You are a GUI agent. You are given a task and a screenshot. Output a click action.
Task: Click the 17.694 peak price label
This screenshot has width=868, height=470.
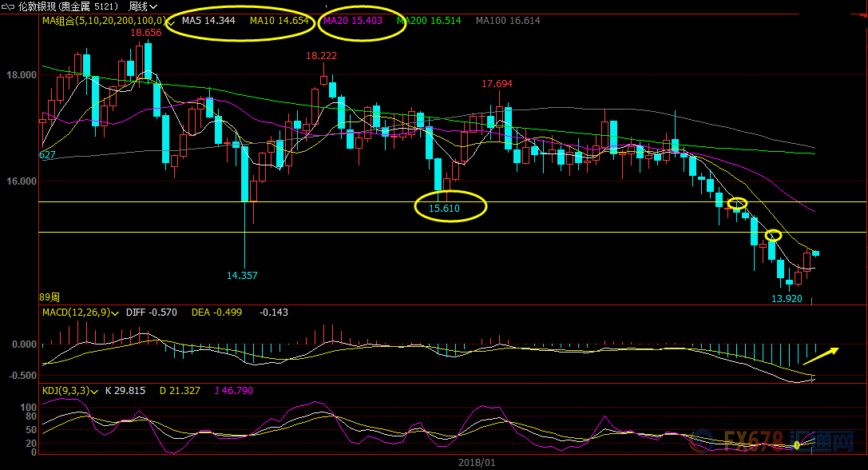click(x=497, y=84)
